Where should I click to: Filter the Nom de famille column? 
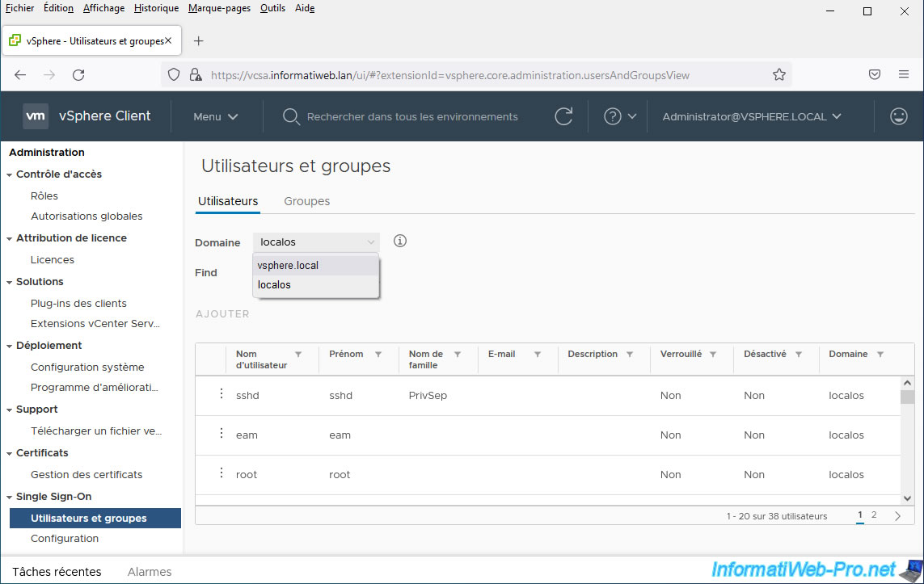click(x=458, y=355)
